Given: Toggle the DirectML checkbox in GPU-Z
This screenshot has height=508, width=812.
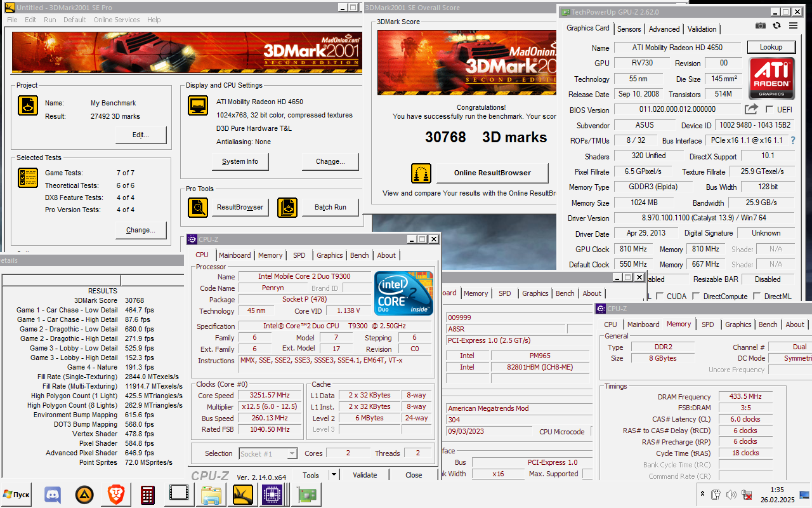Looking at the screenshot, I should tap(757, 296).
